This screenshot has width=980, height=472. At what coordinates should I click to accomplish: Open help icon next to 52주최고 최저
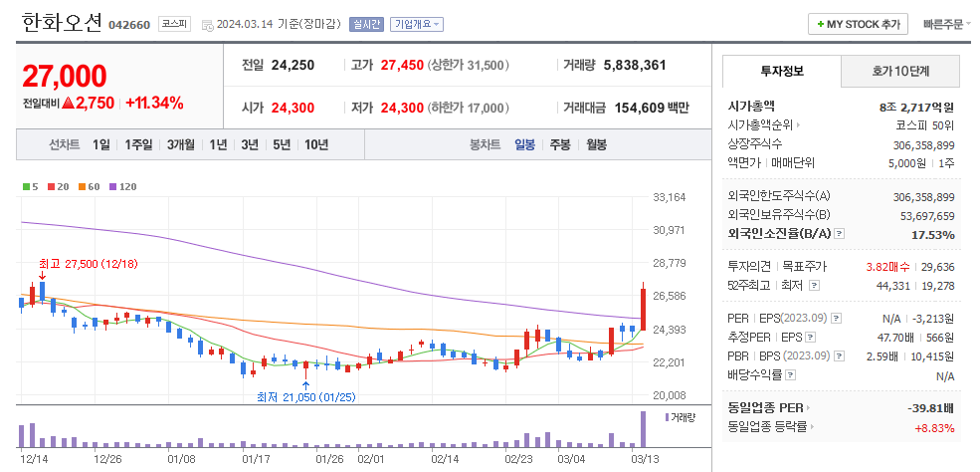(814, 286)
